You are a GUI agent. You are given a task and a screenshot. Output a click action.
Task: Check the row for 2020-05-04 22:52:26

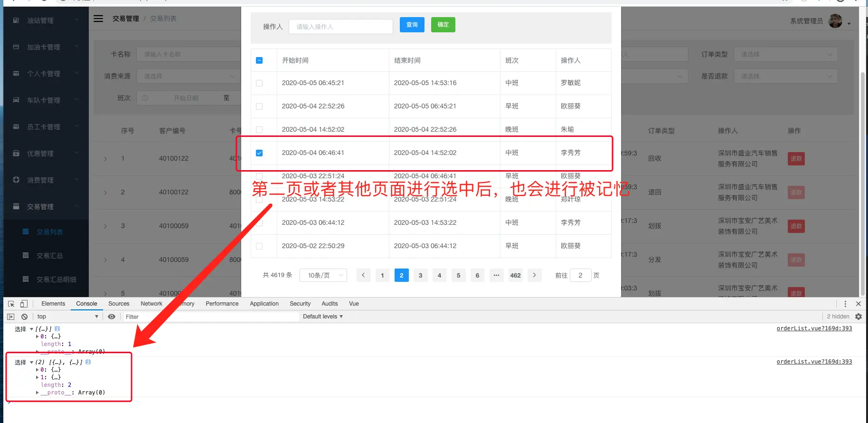259,106
